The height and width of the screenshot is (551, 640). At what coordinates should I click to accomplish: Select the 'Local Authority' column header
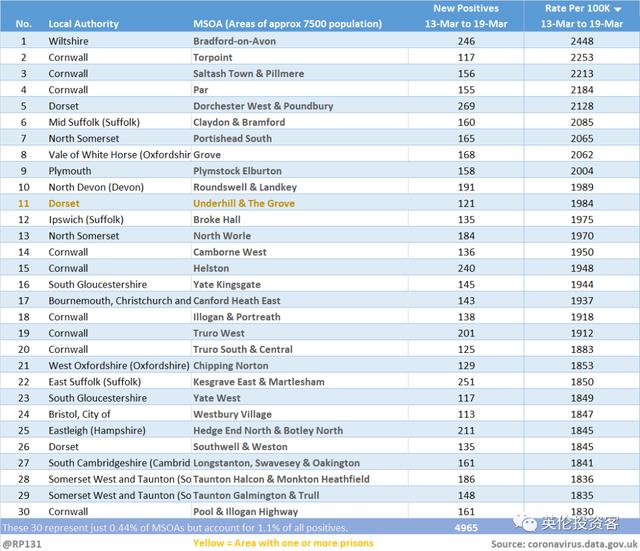[83, 24]
